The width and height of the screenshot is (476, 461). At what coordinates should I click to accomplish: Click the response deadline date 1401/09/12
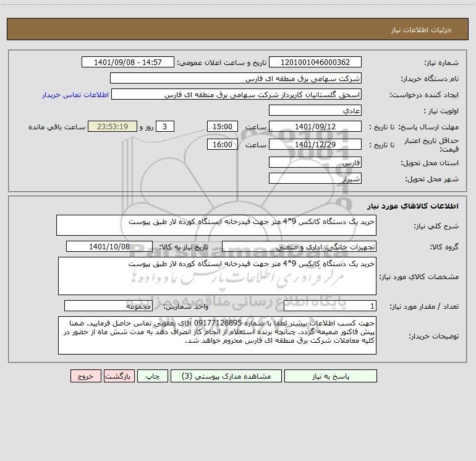315,127
